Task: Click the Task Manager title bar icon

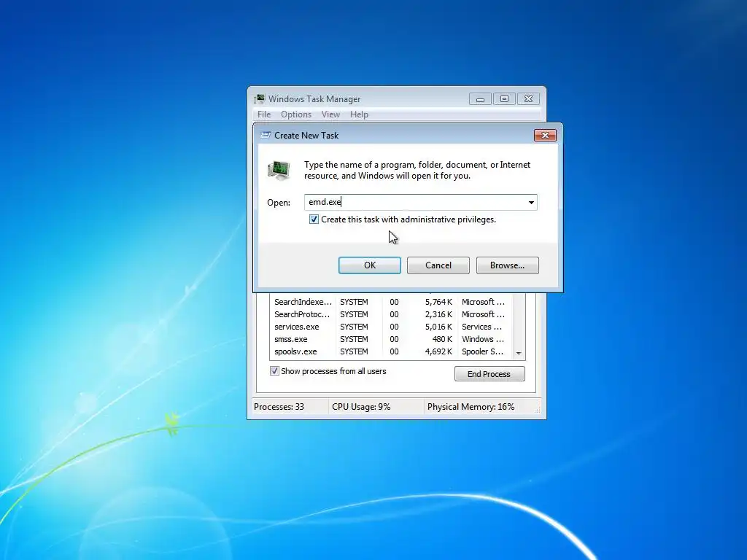Action: tap(259, 99)
